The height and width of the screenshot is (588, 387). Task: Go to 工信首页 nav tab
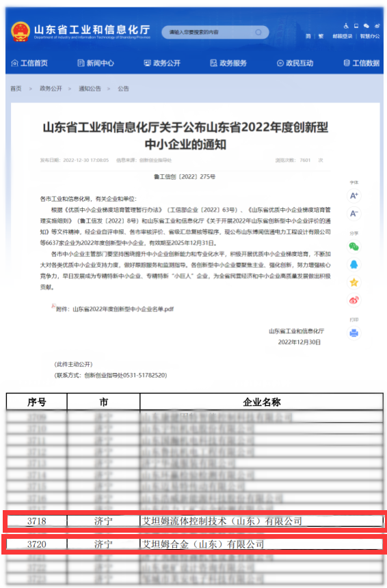tap(29, 63)
